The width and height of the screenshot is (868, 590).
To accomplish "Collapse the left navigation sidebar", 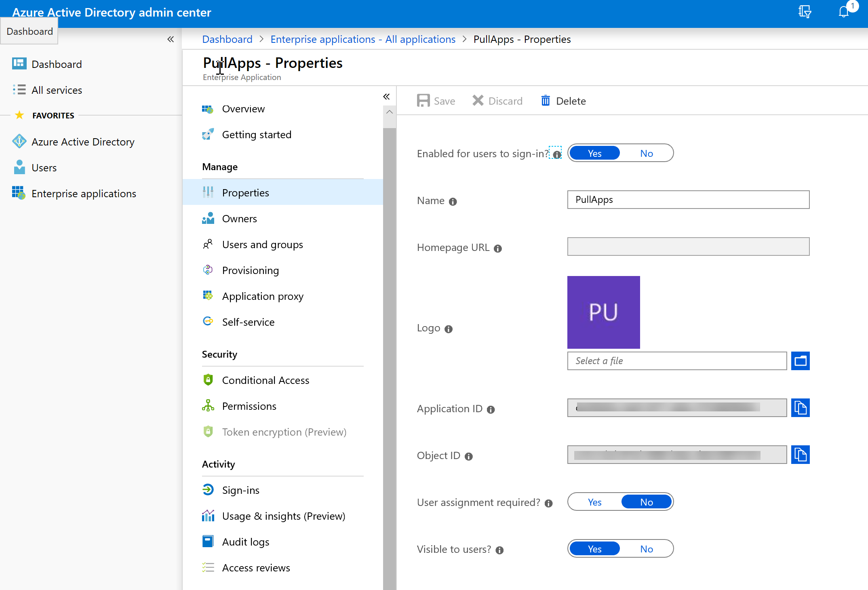I will pyautogui.click(x=171, y=39).
